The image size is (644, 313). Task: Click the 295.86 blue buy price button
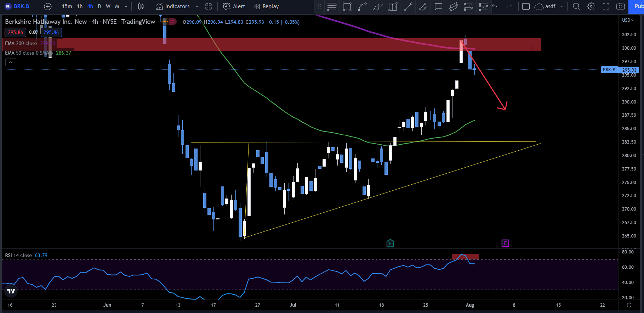[51, 32]
